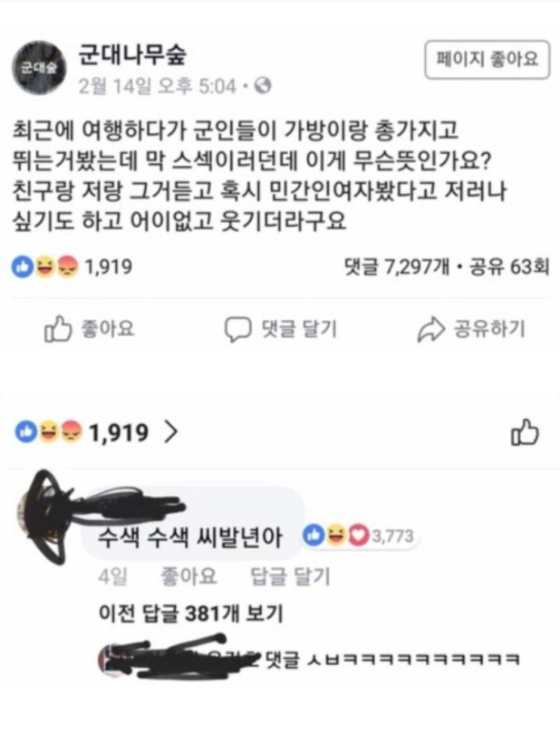Open the 군대나무숲 page profile picture
This screenshot has width=560, height=754.
coord(39,68)
